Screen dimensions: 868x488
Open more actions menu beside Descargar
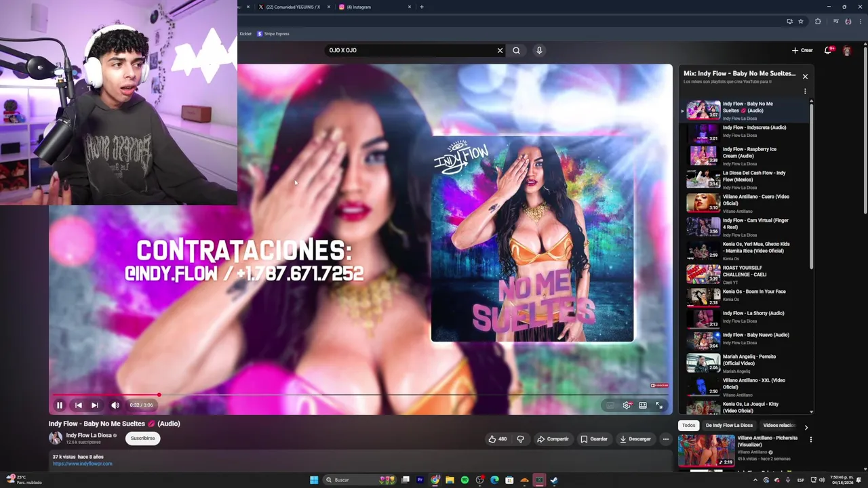tap(666, 439)
